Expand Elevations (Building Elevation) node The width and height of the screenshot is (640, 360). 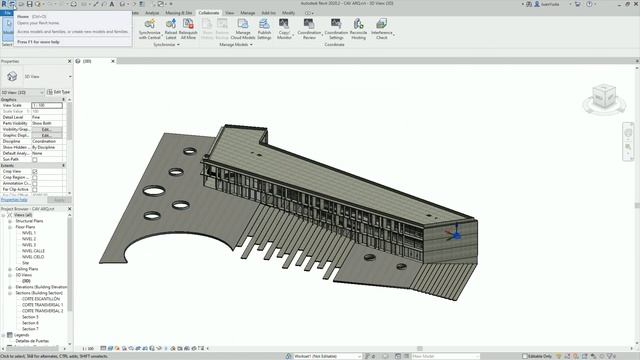pos(10,287)
